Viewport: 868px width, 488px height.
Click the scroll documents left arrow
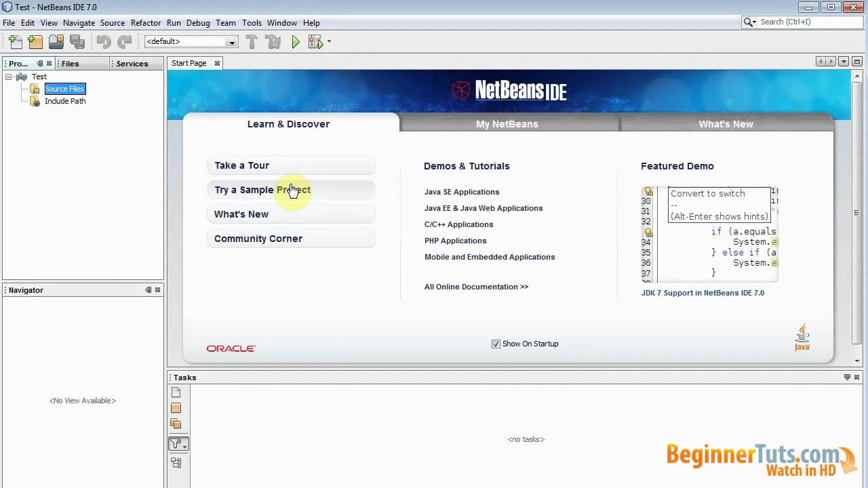coord(821,61)
